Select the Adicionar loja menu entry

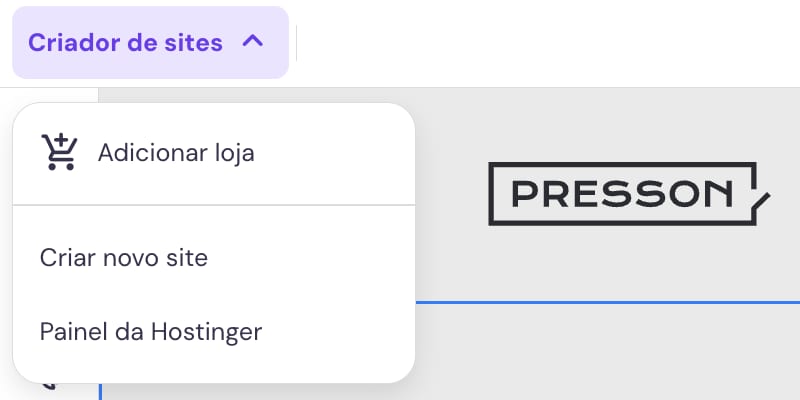point(175,153)
